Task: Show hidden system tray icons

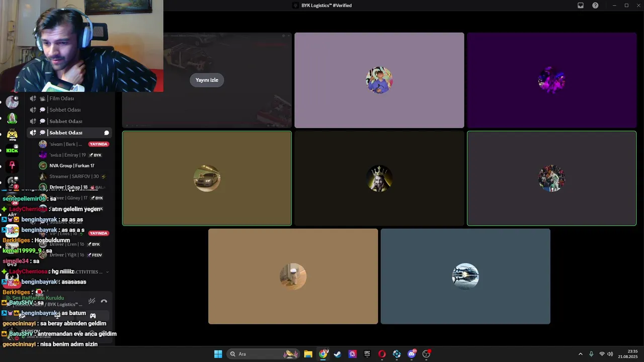Action: click(580, 354)
